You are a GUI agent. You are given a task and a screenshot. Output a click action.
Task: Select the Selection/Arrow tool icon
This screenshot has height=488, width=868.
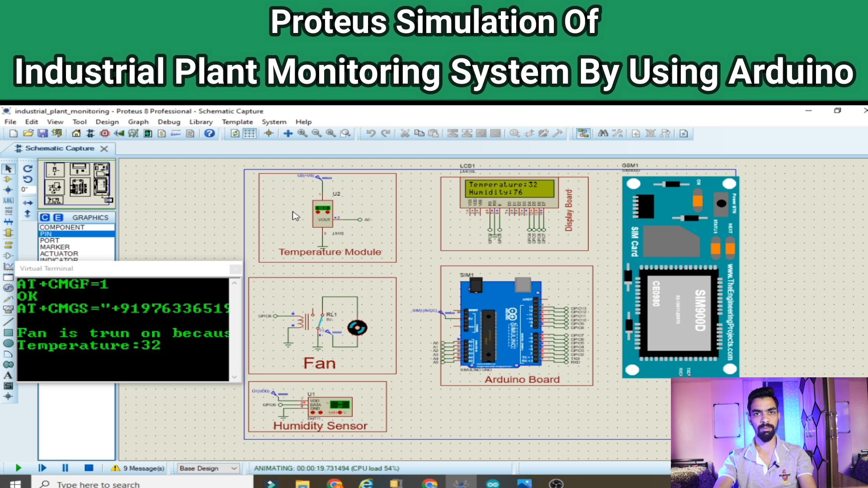click(x=8, y=169)
